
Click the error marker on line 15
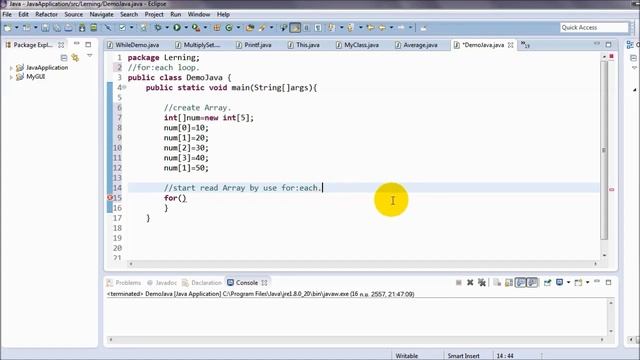pyautogui.click(x=110, y=198)
